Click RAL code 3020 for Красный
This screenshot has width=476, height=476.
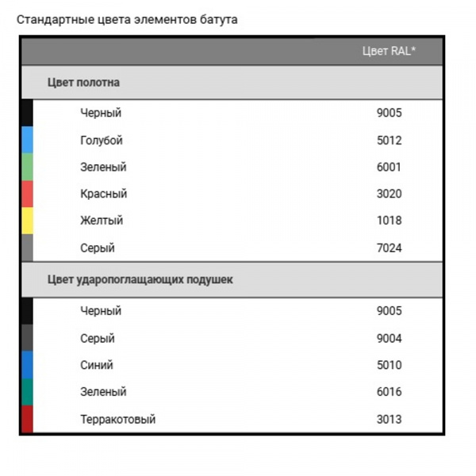click(390, 194)
